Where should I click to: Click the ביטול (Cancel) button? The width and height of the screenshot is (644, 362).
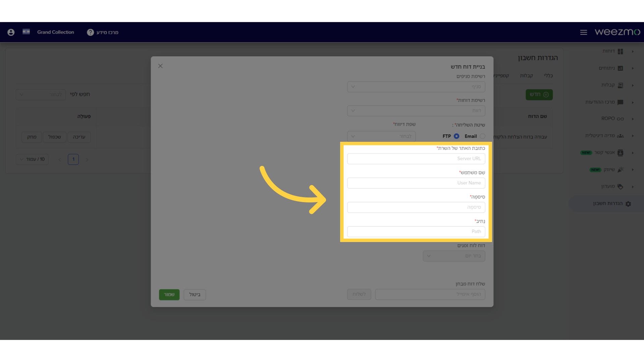tap(195, 294)
